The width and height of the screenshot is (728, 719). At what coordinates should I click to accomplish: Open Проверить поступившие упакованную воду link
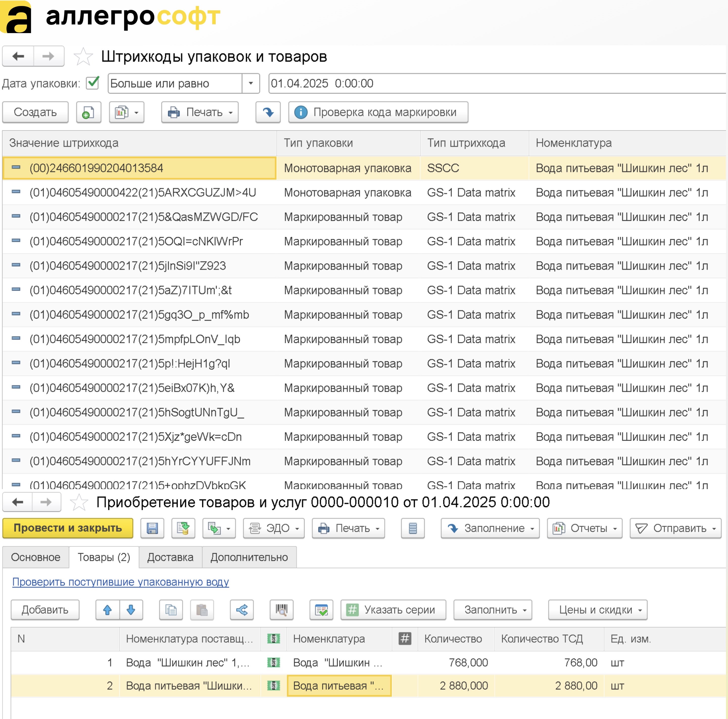pyautogui.click(x=120, y=582)
